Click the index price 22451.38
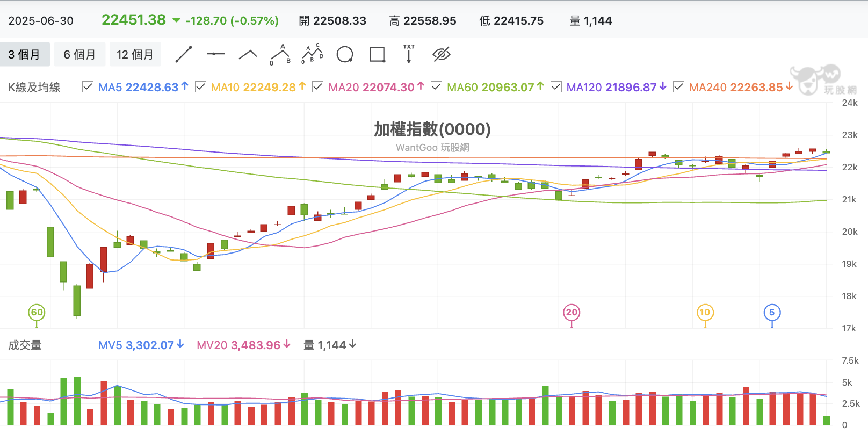The width and height of the screenshot is (868, 434). click(134, 20)
